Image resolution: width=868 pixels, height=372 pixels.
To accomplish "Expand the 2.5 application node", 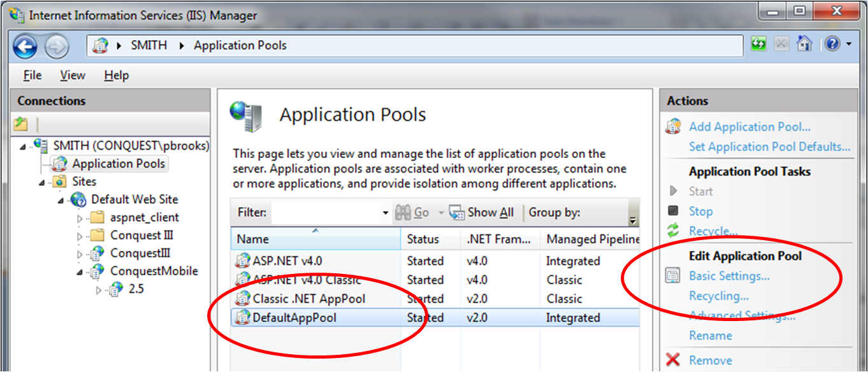I will tap(99, 290).
